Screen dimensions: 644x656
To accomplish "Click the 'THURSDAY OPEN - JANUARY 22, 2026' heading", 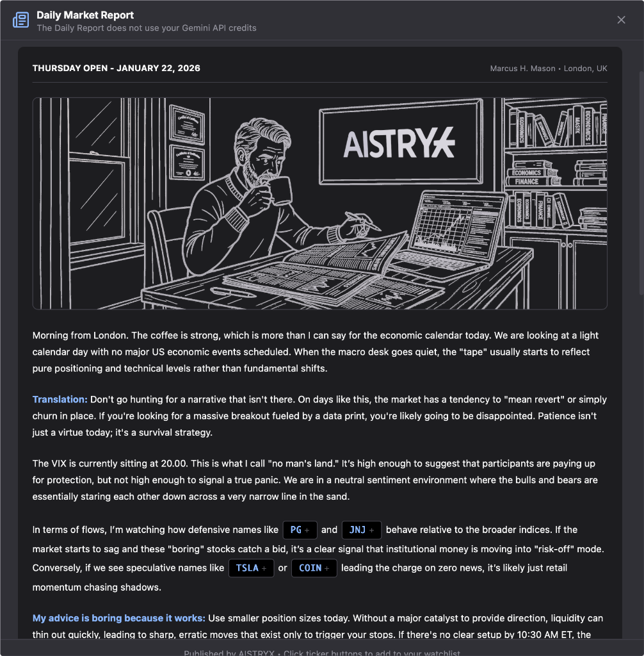I will pyautogui.click(x=117, y=68).
